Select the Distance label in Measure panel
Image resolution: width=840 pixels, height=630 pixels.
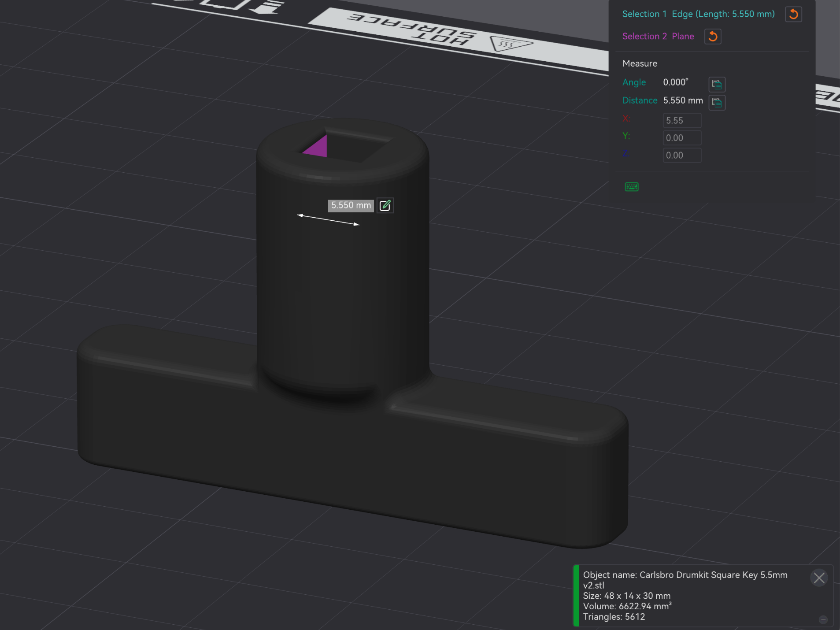640,100
